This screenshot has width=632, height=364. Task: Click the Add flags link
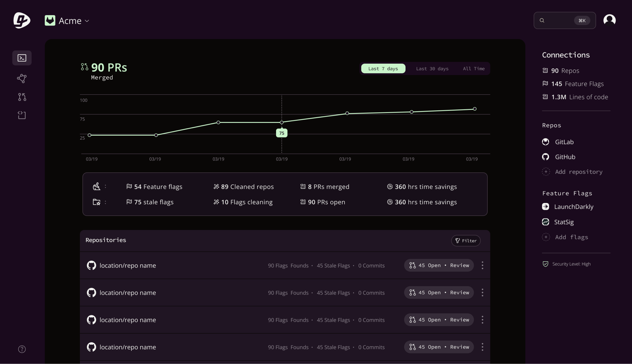pos(571,237)
